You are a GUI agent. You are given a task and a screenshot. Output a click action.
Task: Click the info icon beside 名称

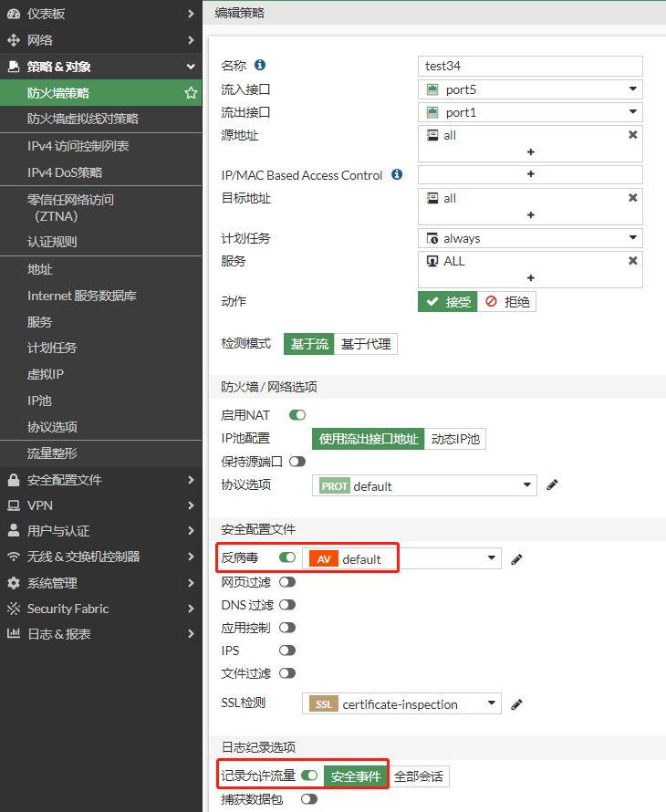260,65
